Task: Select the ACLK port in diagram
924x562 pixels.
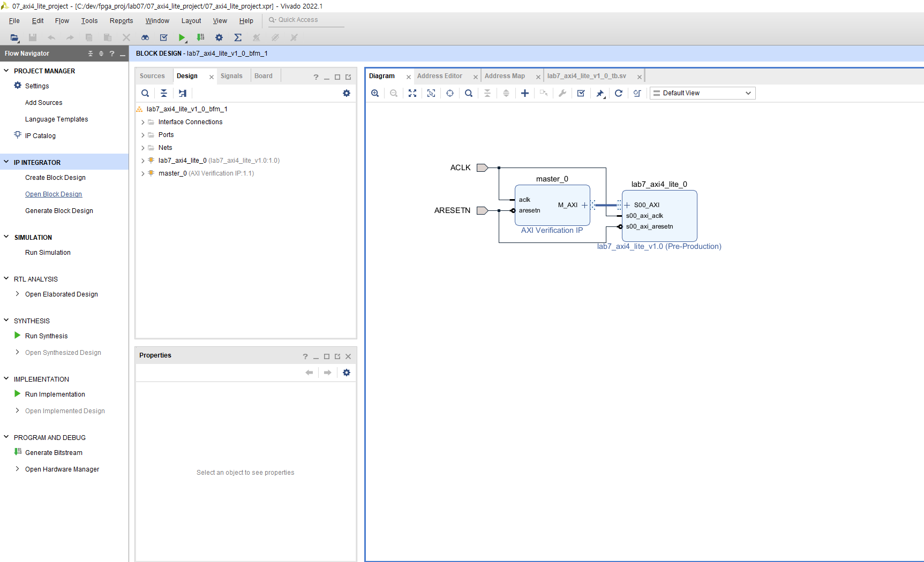Action: pyautogui.click(x=482, y=168)
